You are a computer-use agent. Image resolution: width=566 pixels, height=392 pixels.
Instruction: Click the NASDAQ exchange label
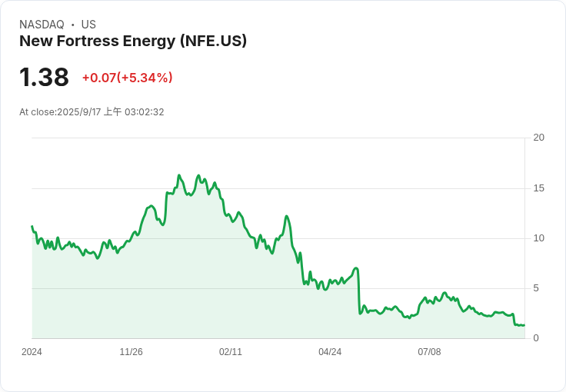tap(42, 25)
